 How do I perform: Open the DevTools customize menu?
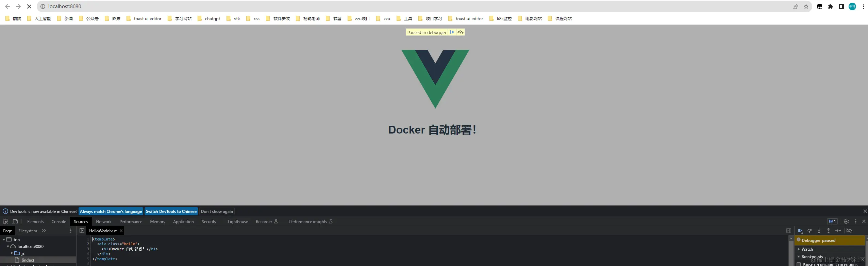click(x=856, y=221)
